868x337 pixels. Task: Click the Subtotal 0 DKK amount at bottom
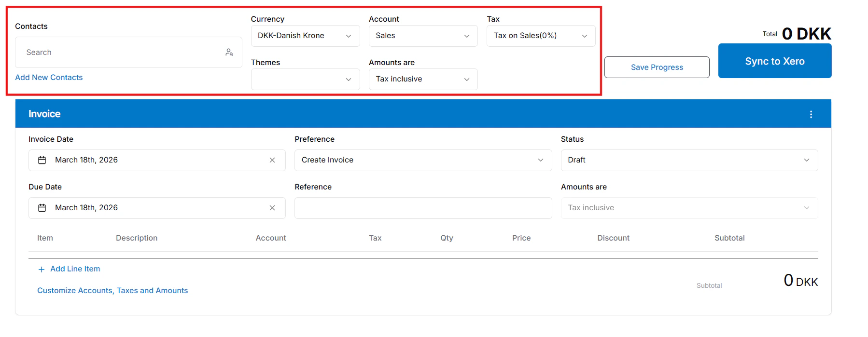coord(800,281)
